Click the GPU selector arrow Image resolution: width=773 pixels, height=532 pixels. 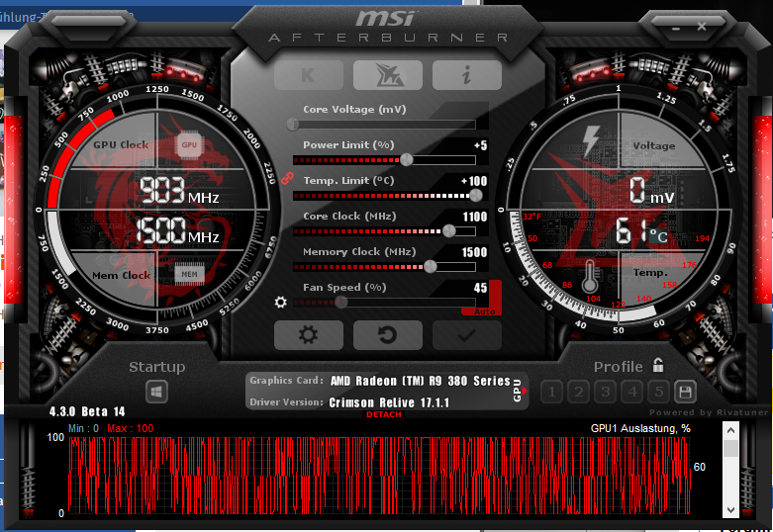coord(525,391)
